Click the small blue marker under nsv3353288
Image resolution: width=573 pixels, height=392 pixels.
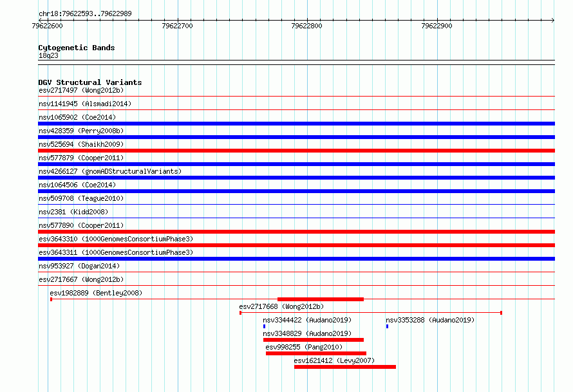[388, 326]
